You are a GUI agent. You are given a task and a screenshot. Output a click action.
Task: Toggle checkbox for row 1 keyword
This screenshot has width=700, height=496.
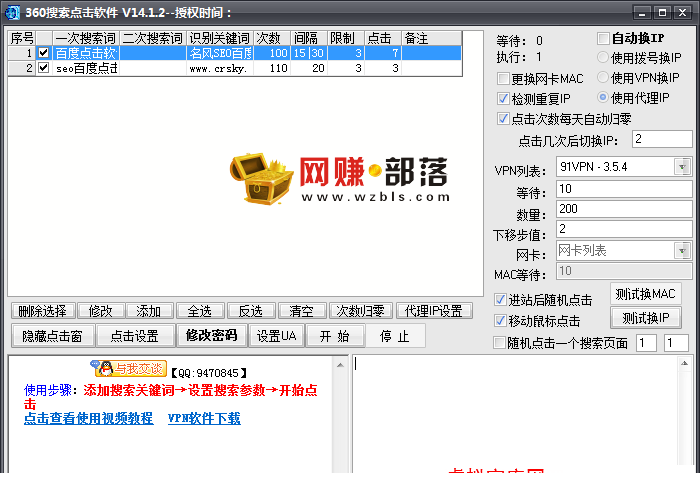(43, 53)
